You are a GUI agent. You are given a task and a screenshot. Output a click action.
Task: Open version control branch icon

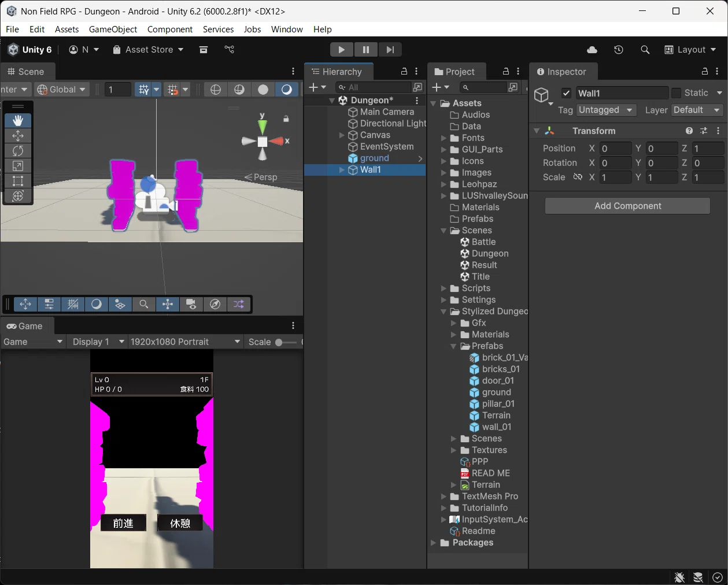[230, 50]
